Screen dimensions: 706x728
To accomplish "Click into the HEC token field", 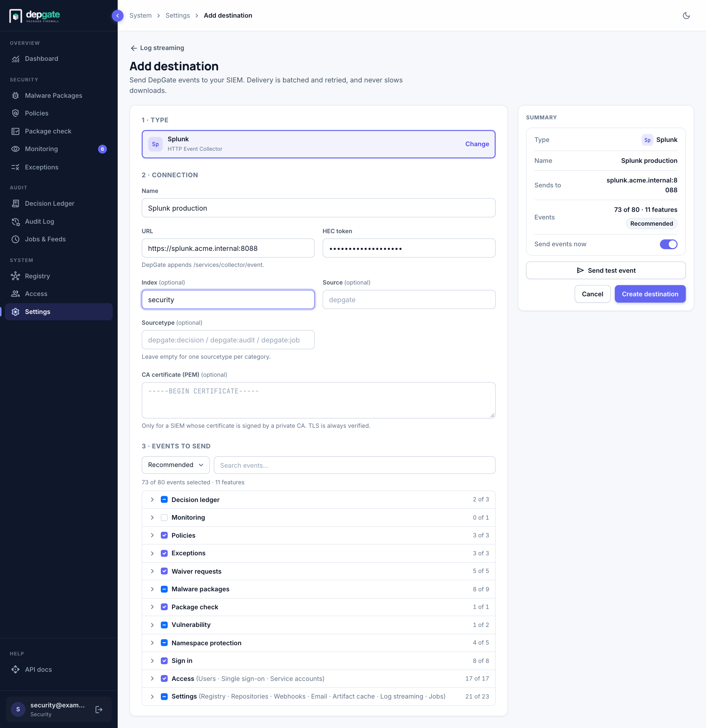I will click(x=409, y=248).
